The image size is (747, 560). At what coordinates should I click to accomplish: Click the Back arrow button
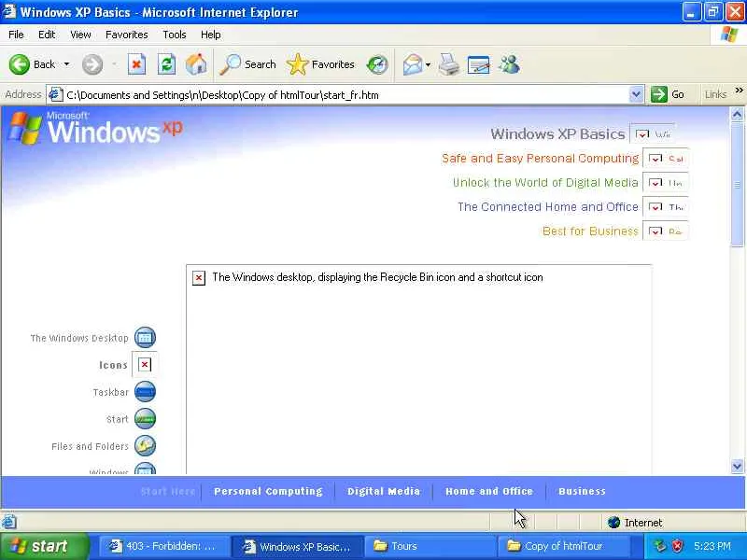pyautogui.click(x=20, y=64)
